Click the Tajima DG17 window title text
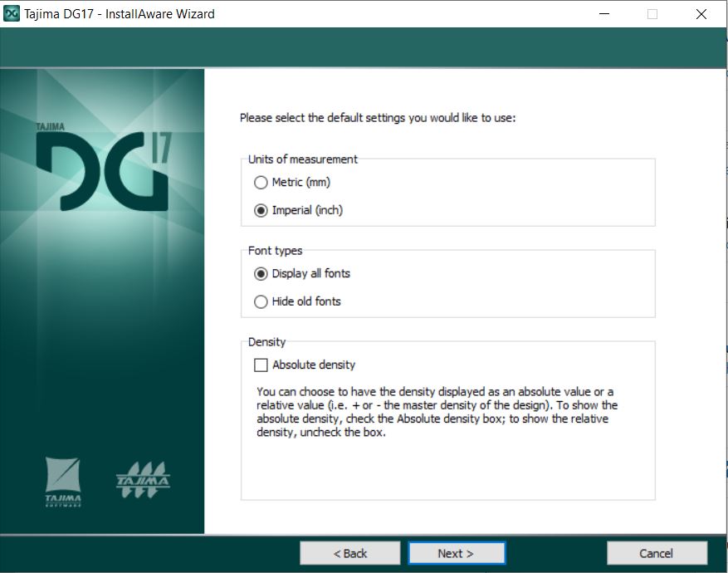Image resolution: width=728 pixels, height=573 pixels. [120, 14]
